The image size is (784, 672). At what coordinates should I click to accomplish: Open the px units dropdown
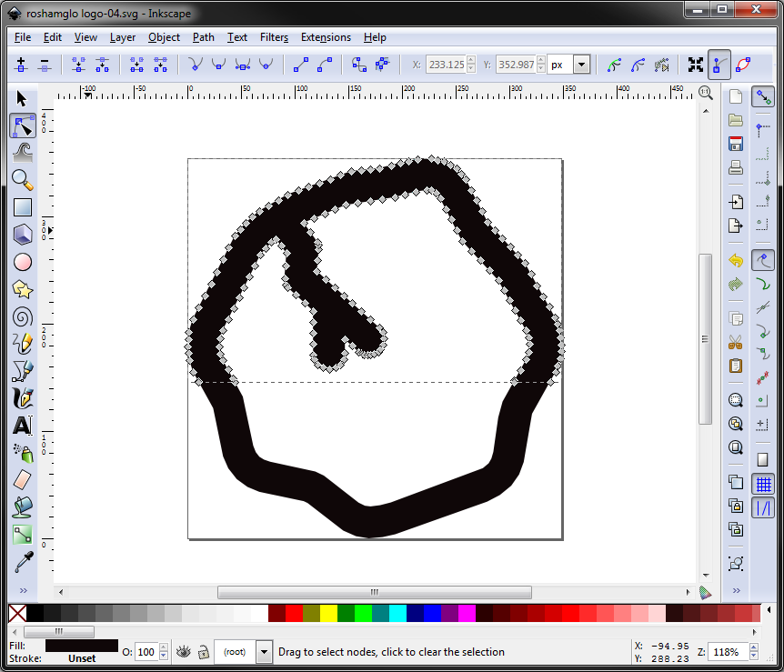581,65
